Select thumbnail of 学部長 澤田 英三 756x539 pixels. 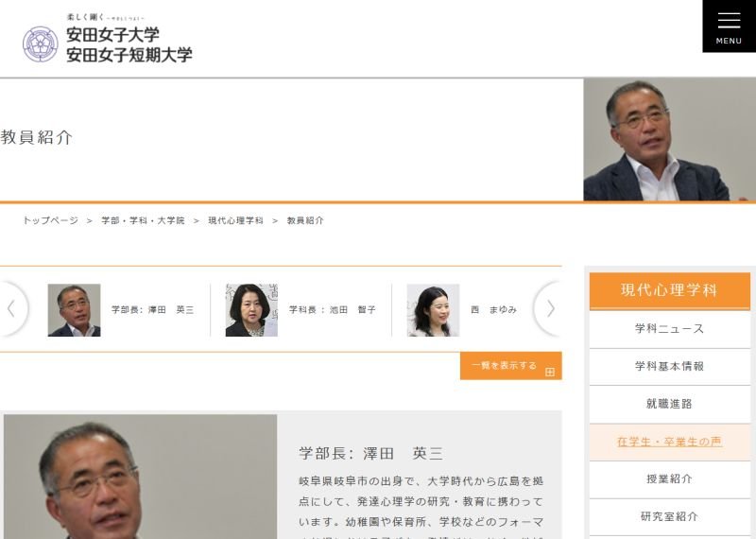[75, 310]
